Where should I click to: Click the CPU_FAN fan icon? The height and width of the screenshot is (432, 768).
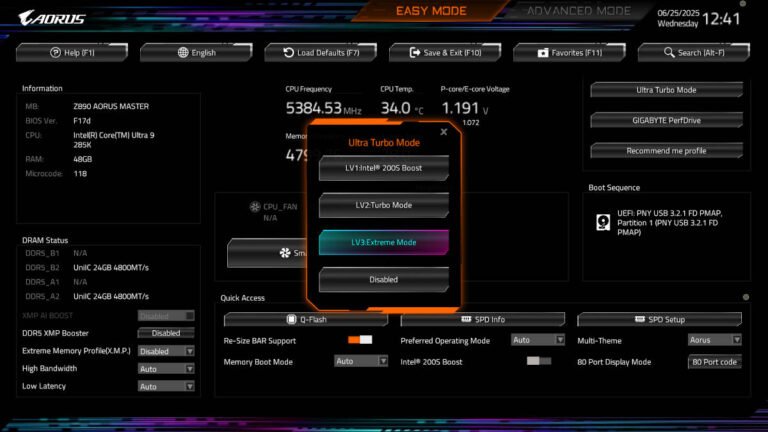(x=255, y=207)
